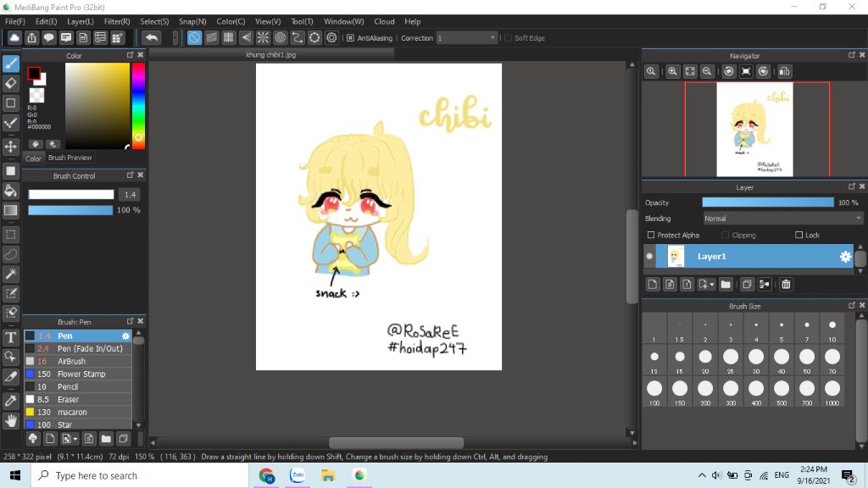Delete layer using trash icon

tap(786, 285)
